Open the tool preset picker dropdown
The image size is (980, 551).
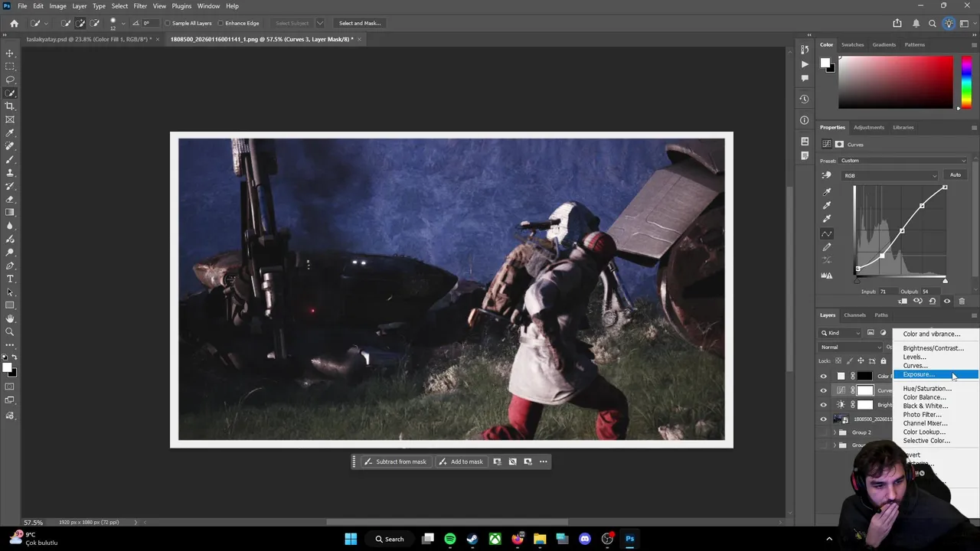[x=47, y=23]
